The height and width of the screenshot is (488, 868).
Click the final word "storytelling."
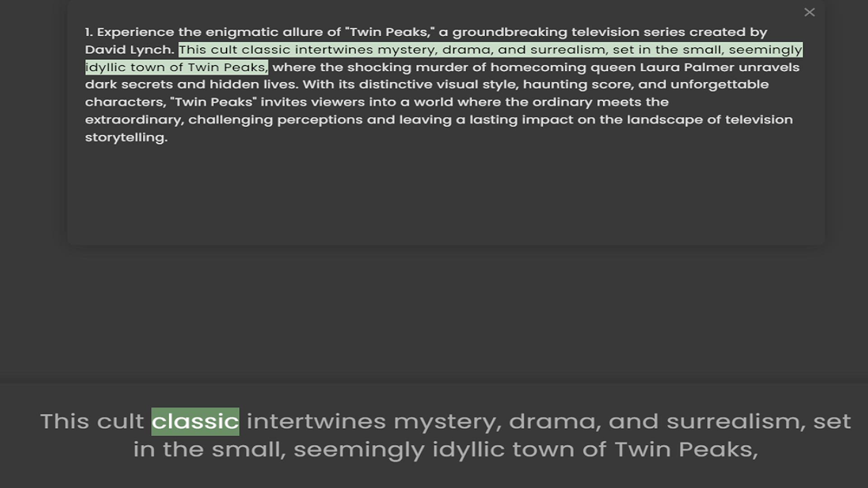(x=126, y=137)
